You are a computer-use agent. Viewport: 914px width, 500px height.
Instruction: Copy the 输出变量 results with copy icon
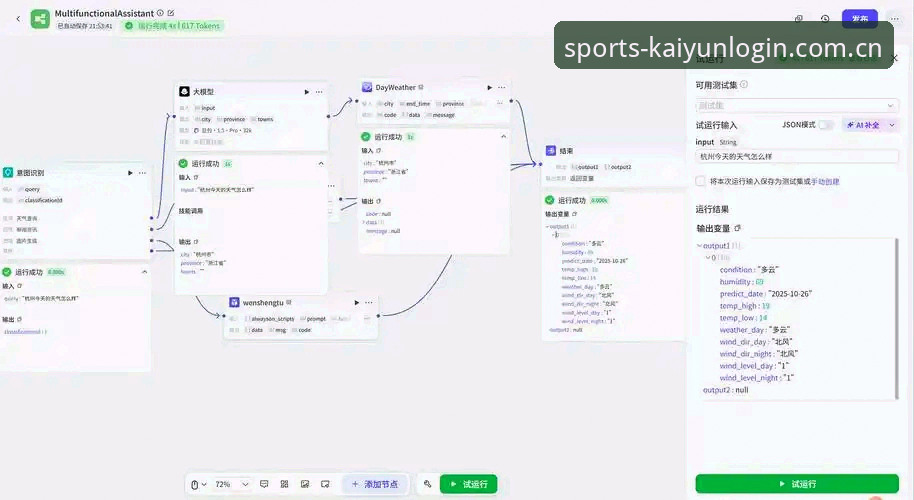click(737, 228)
